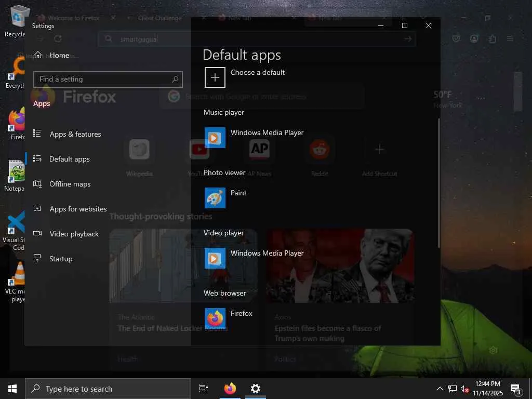This screenshot has height=399, width=532.
Task: Click the search magnifier in Find a setting
Action: pyautogui.click(x=175, y=79)
